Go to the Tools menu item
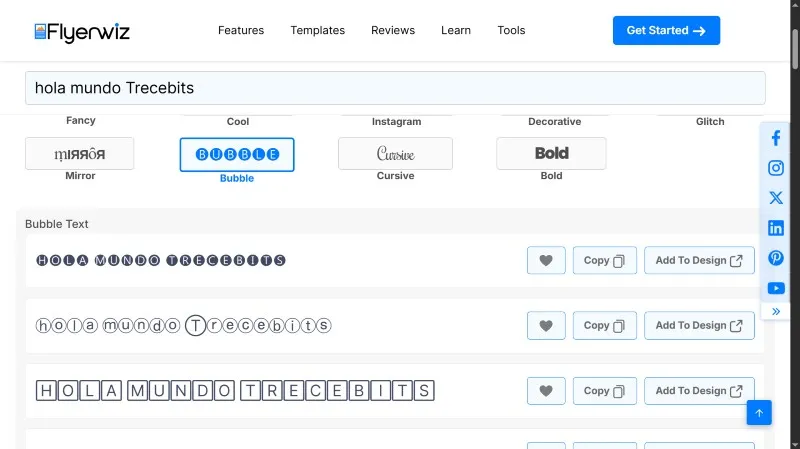 511,30
